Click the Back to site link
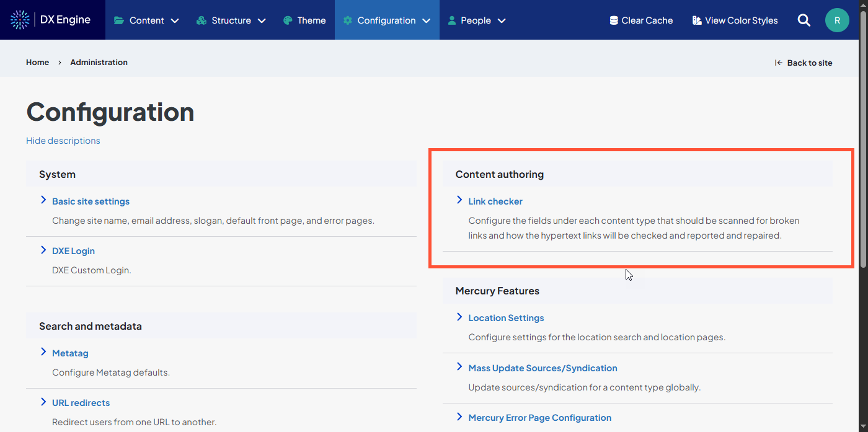The image size is (868, 432). click(x=804, y=63)
